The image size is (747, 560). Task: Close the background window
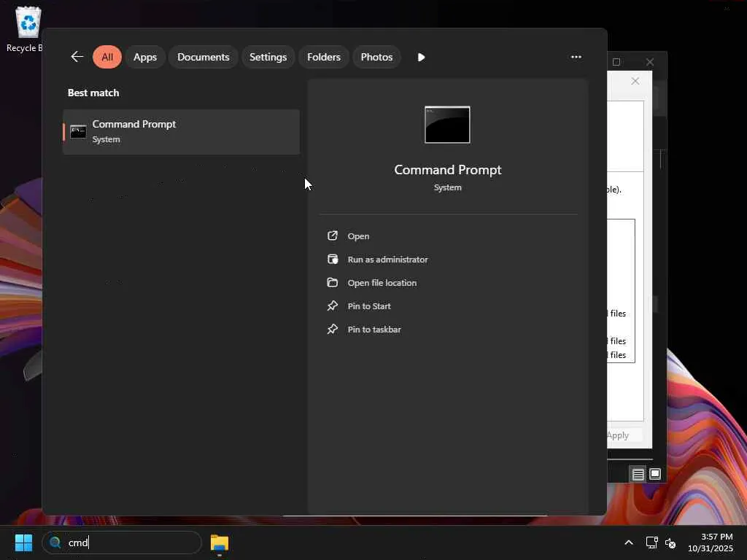point(650,62)
